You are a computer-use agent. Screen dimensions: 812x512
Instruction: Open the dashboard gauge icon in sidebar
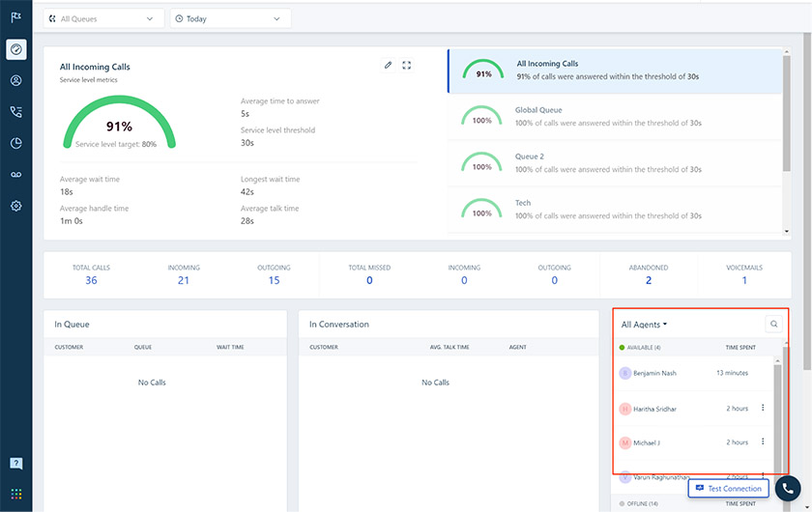pos(16,49)
